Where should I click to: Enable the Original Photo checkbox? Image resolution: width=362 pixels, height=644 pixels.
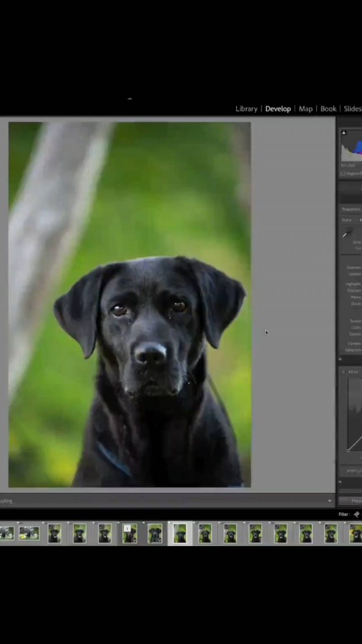coord(343,174)
